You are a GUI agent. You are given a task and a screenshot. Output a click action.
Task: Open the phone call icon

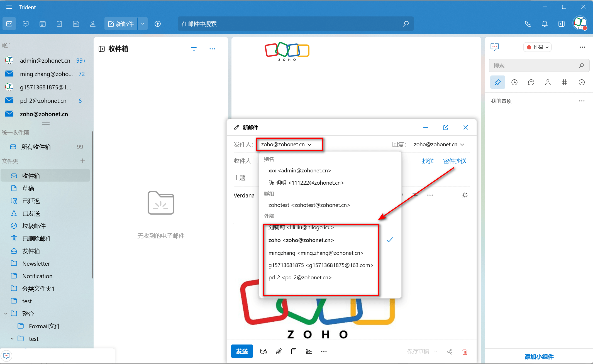click(x=528, y=24)
